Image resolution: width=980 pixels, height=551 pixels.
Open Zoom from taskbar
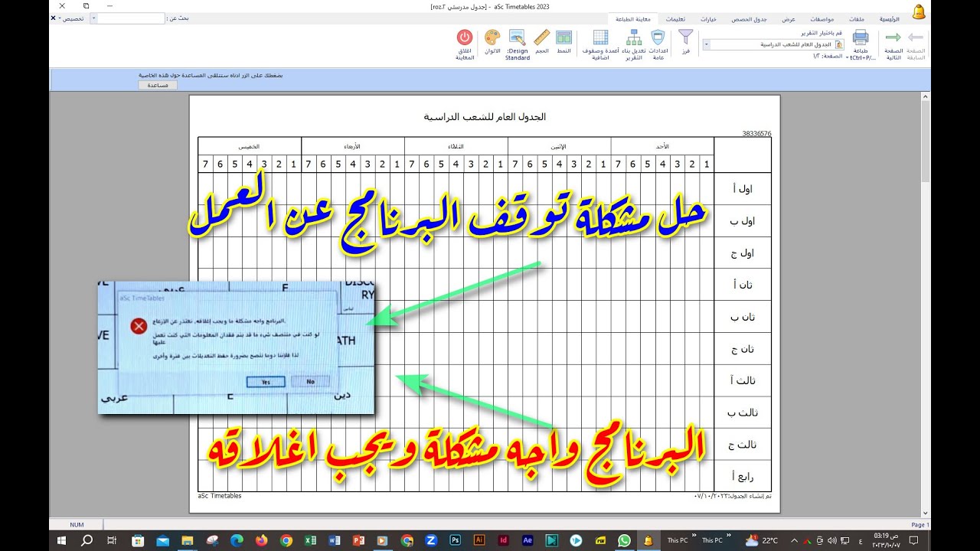coord(430,540)
